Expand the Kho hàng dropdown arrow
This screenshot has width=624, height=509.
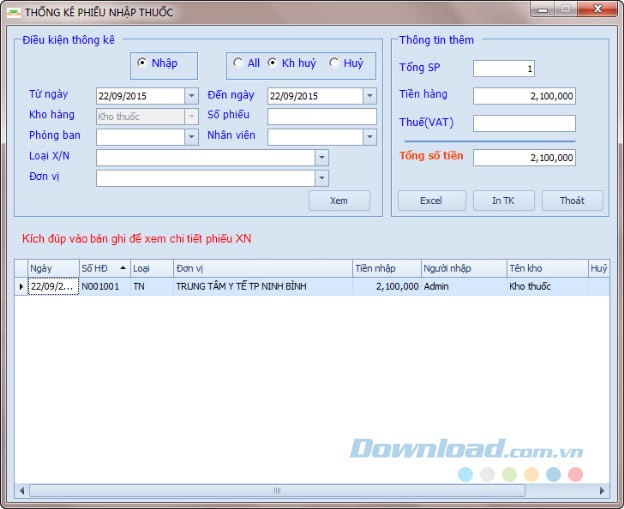tap(191, 117)
